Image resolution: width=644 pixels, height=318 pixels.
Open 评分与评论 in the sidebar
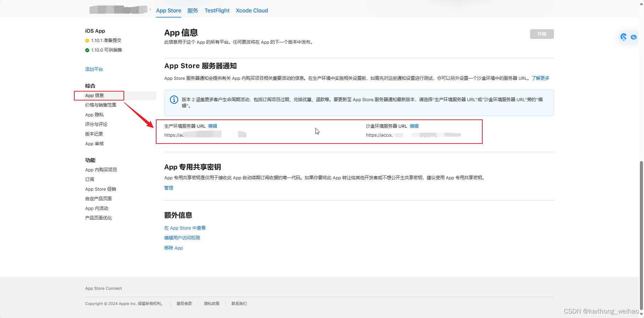(96, 124)
